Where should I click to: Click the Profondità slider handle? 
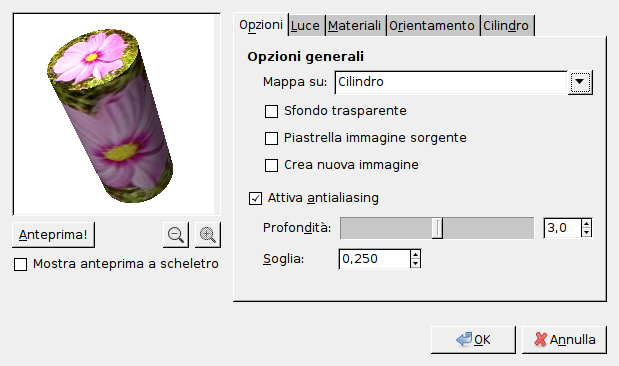tap(437, 228)
